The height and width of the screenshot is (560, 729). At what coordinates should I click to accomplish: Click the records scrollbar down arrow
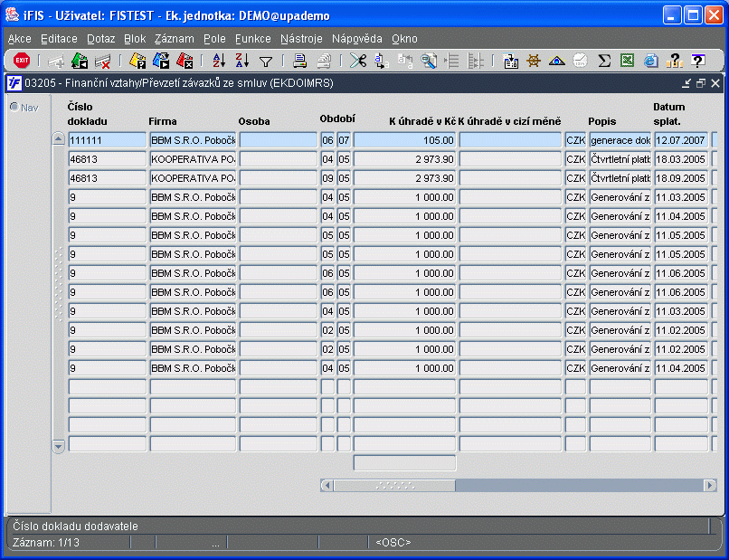click(x=58, y=447)
